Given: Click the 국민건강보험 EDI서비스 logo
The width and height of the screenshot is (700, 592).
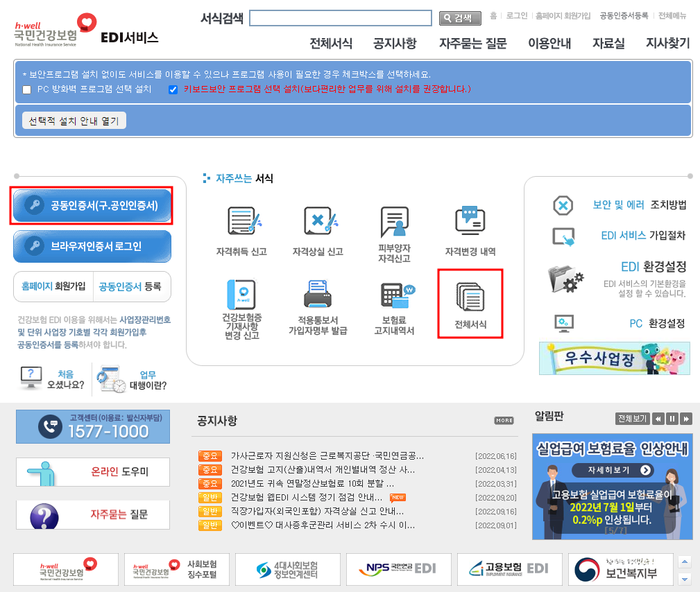Looking at the screenshot, I should (86, 31).
